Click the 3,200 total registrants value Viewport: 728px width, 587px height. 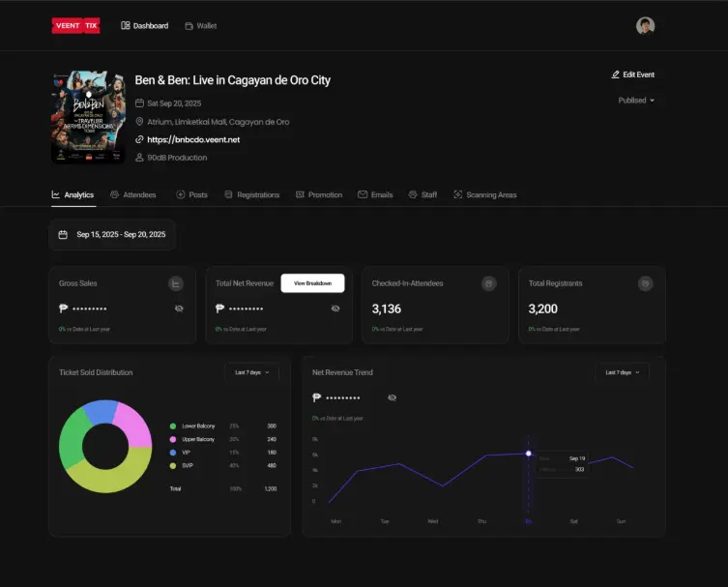click(x=542, y=308)
